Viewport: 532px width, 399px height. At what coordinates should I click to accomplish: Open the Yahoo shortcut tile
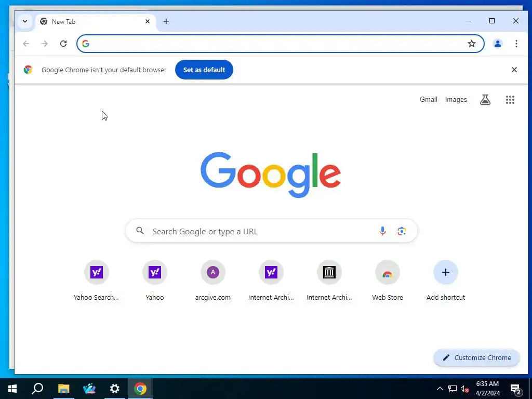pyautogui.click(x=155, y=281)
